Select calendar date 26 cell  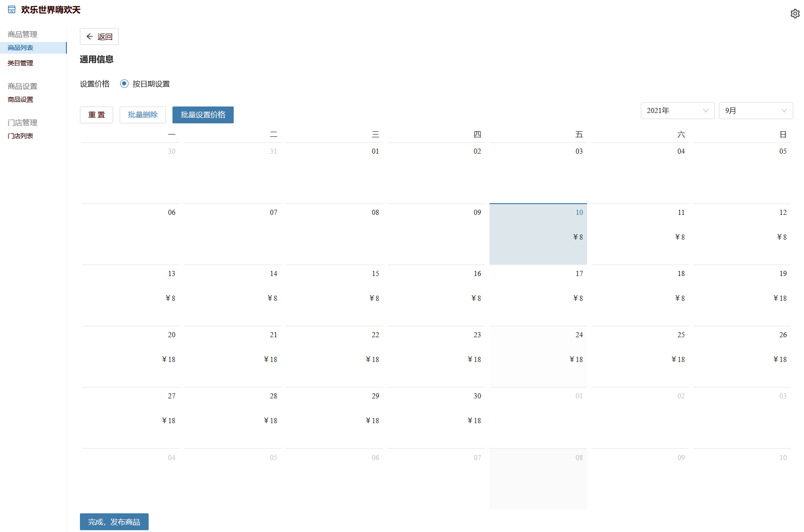(x=742, y=356)
